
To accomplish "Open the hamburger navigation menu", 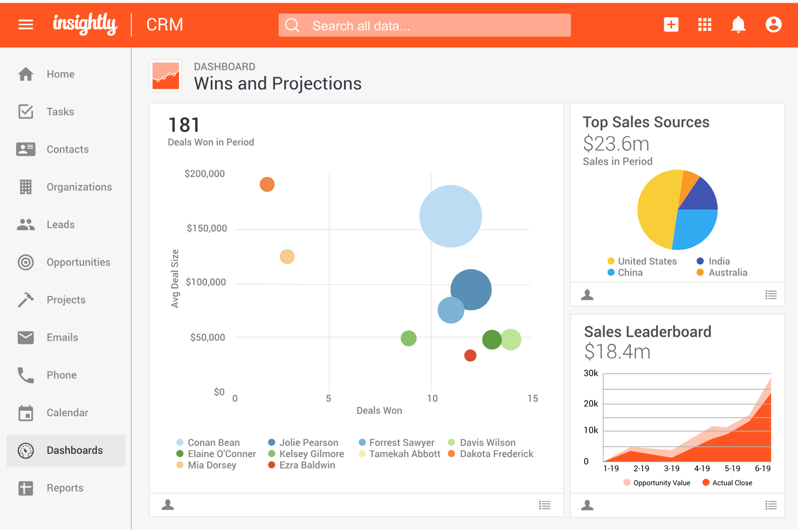I will coord(25,24).
